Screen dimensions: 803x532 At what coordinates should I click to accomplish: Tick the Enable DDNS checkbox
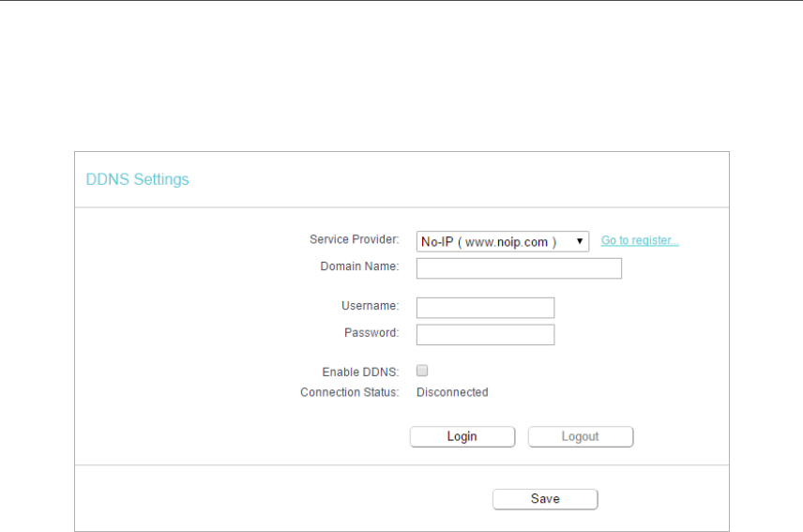422,371
